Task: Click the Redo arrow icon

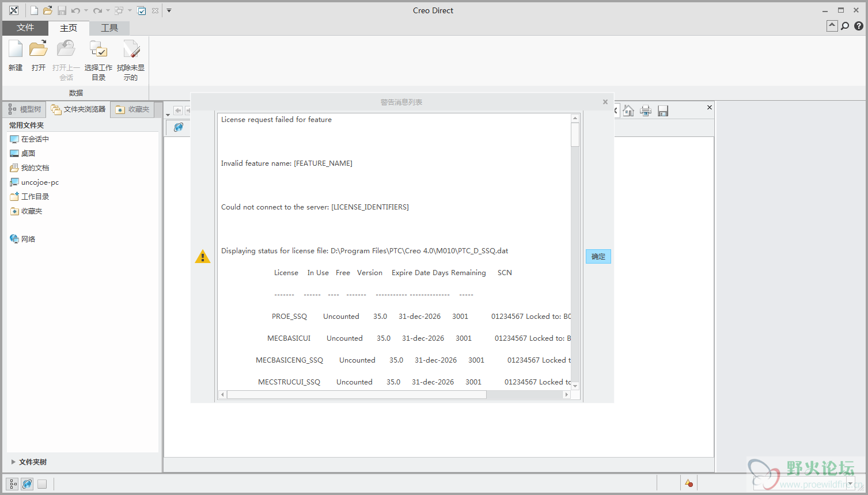Action: pos(97,10)
